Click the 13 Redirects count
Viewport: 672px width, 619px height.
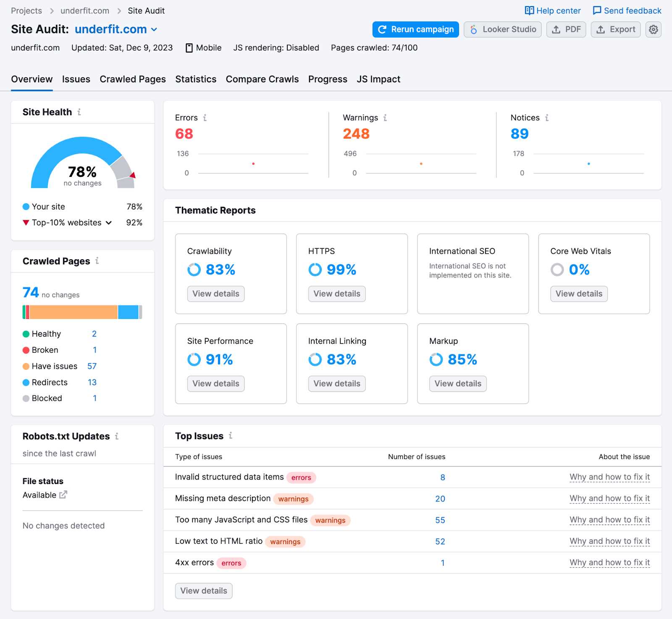(92, 382)
